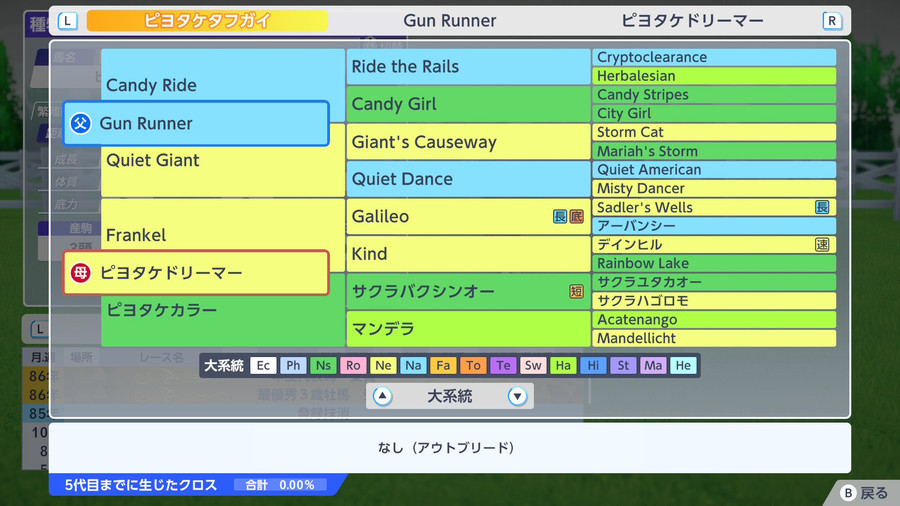Click Misty Dancer in the fourth generation
Viewport: 900px width, 506px height.
(x=714, y=188)
